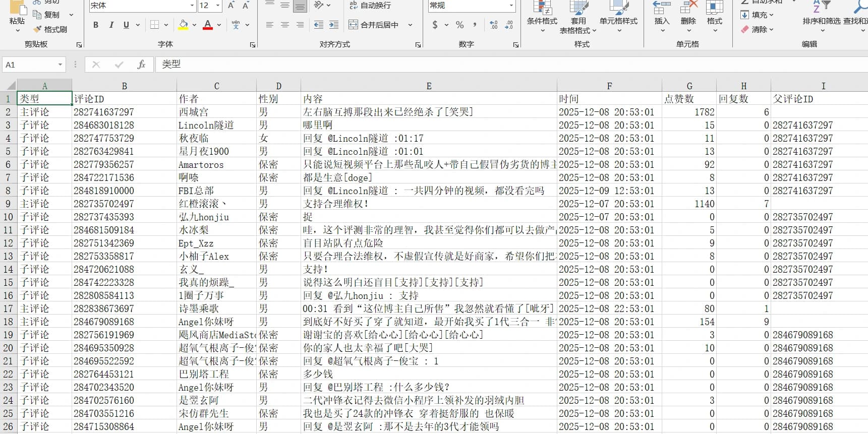
Task: Open number group dialog launcher
Action: coord(516,45)
